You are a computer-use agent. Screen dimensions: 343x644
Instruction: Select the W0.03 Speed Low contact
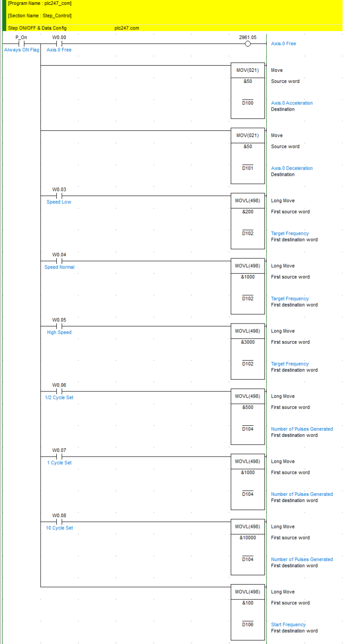click(59, 195)
